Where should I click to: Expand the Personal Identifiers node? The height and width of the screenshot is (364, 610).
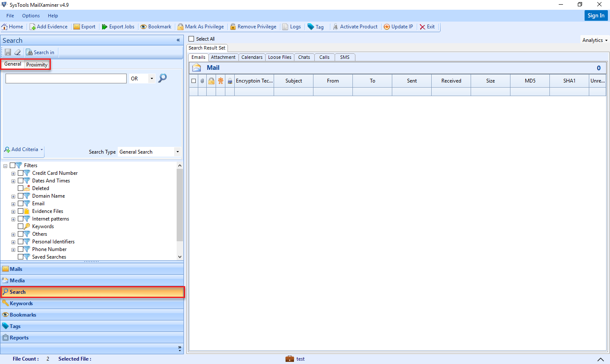click(13, 242)
